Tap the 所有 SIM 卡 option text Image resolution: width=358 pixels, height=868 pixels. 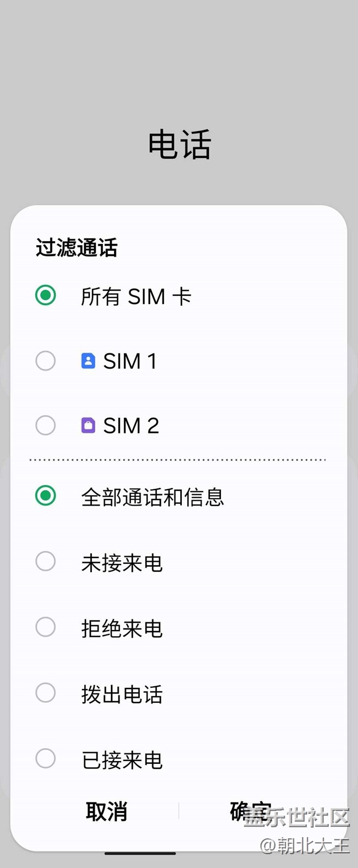point(136,297)
